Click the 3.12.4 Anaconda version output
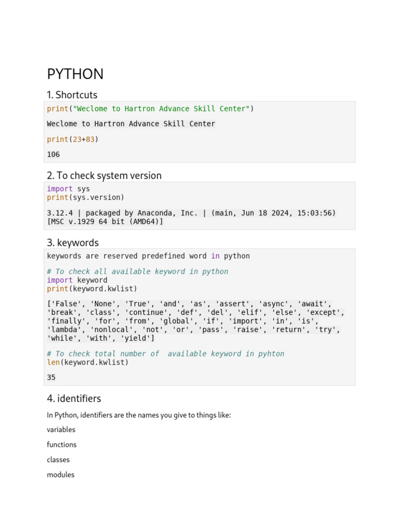This screenshot has width=399, height=532. coord(191,217)
